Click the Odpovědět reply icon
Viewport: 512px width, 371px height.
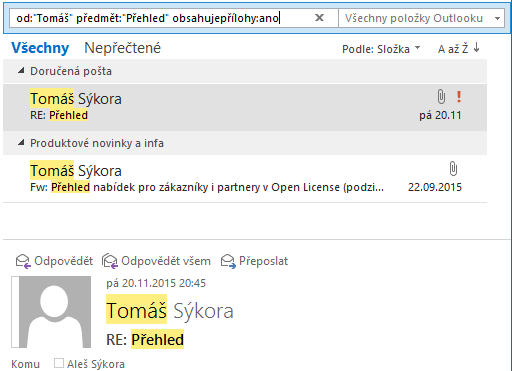(23, 261)
